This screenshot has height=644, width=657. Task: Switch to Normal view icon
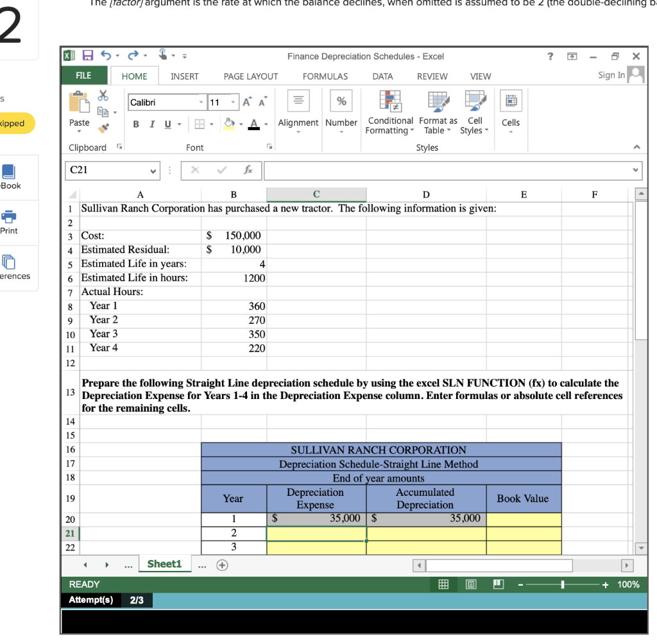[443, 584]
